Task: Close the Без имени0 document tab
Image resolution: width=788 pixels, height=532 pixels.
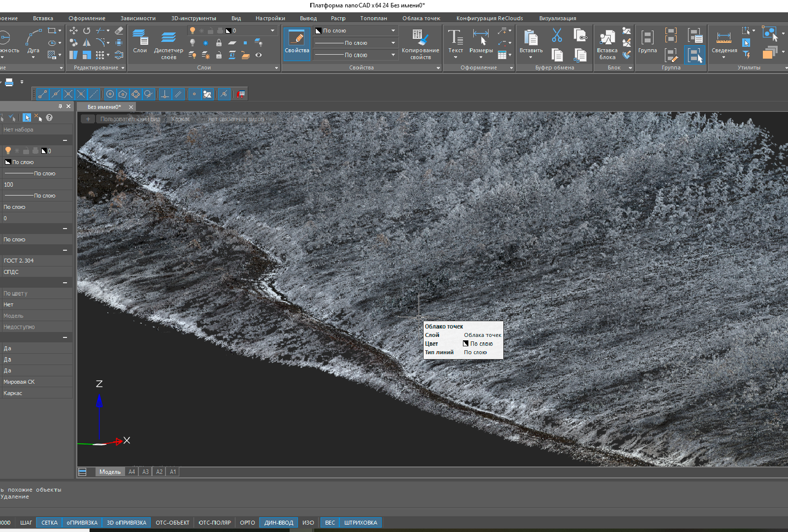Action: click(131, 107)
